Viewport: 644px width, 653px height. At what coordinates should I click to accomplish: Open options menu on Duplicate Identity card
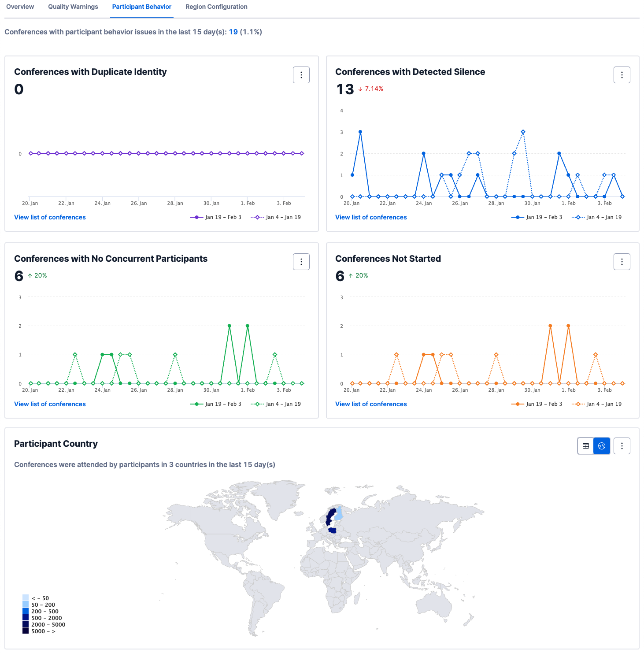click(301, 75)
